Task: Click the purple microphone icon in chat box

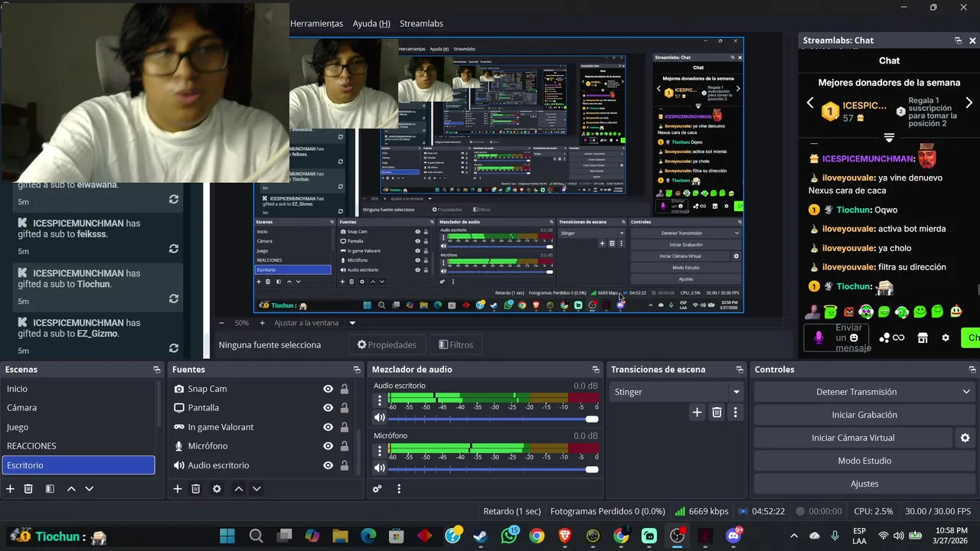Action: [x=818, y=337]
